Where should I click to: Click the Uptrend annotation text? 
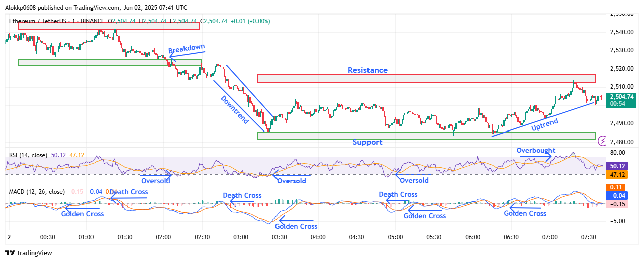point(545,124)
